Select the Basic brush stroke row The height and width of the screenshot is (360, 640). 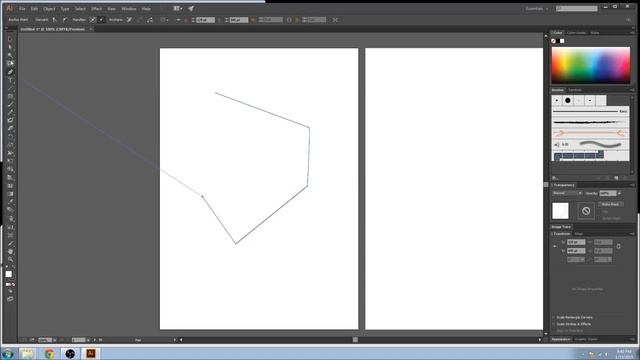point(590,111)
